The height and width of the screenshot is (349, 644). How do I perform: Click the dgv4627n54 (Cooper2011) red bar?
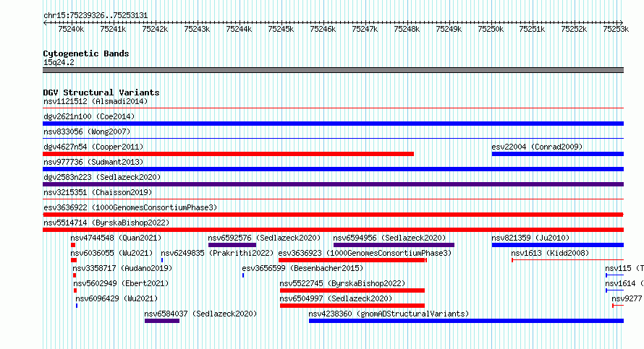point(229,154)
